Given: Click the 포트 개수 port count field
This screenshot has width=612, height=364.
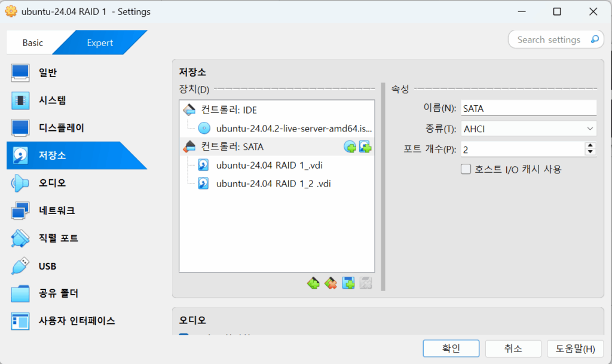Looking at the screenshot, I should [x=522, y=149].
